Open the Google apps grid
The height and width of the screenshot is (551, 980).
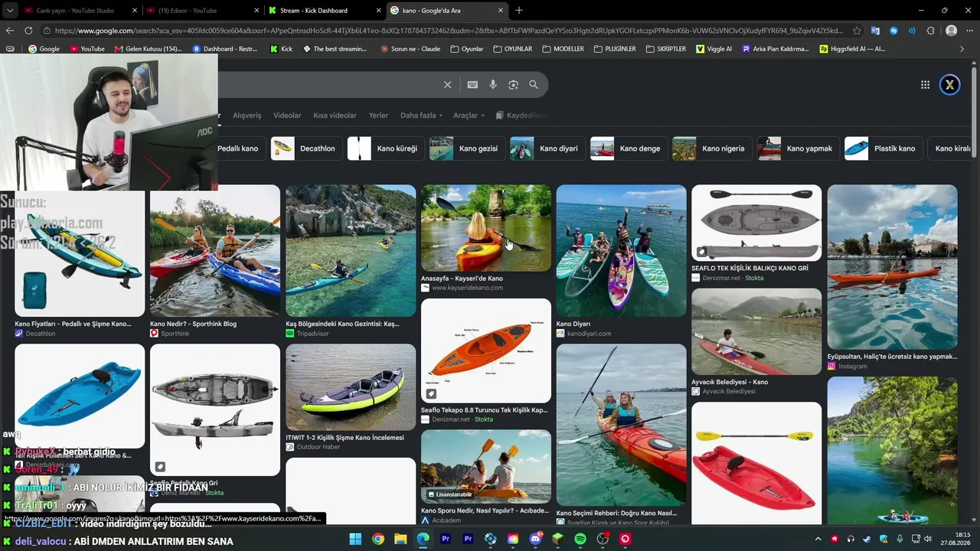click(925, 85)
